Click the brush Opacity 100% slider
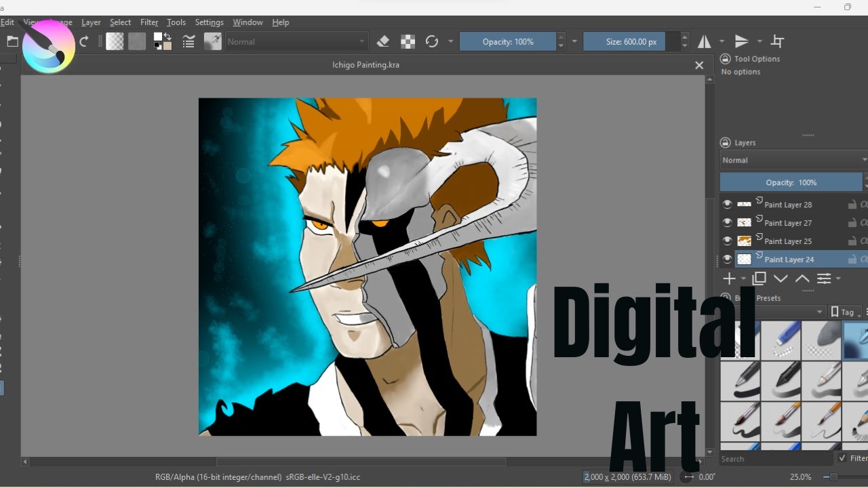The width and height of the screenshot is (868, 488). pos(508,41)
